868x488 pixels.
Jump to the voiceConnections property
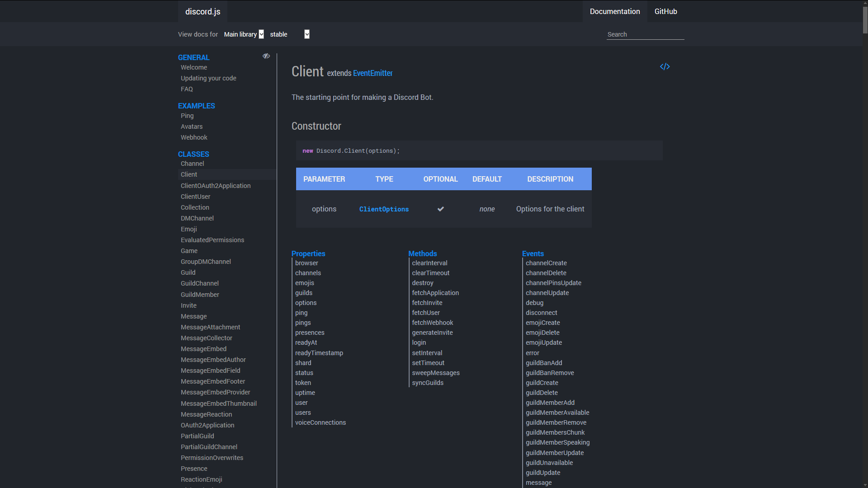[x=321, y=422]
